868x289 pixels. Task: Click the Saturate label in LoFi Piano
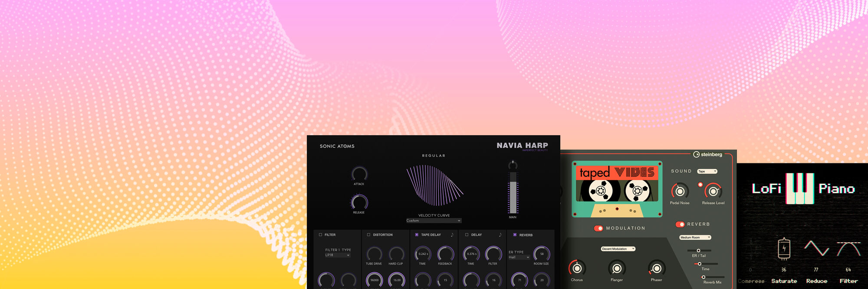pos(784,281)
